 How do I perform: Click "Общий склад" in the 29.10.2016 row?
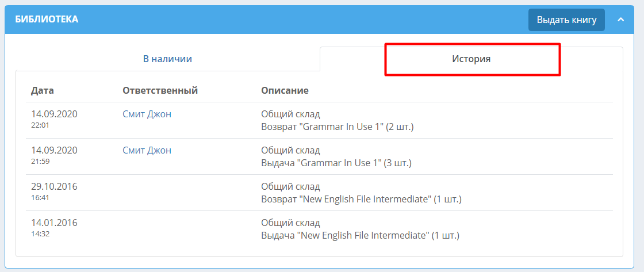(290, 186)
